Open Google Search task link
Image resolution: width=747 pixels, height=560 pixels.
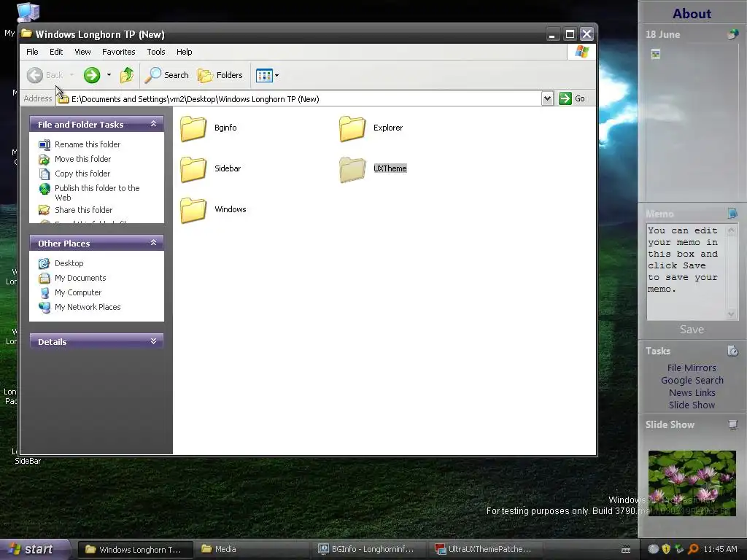(x=692, y=380)
